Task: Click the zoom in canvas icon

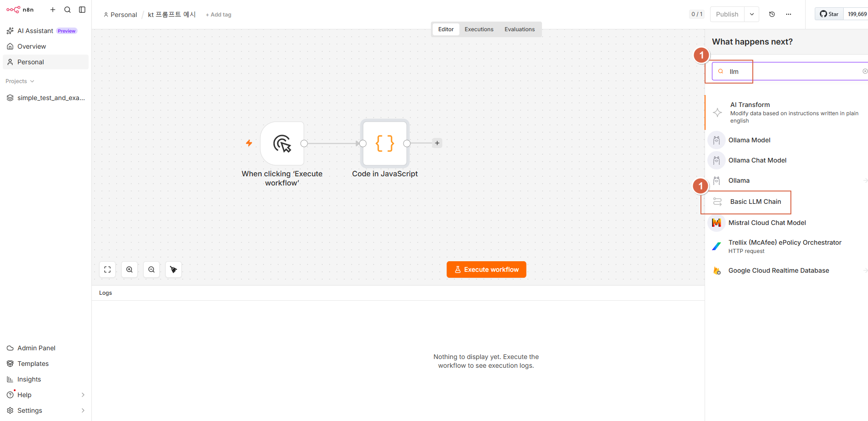Action: click(129, 269)
